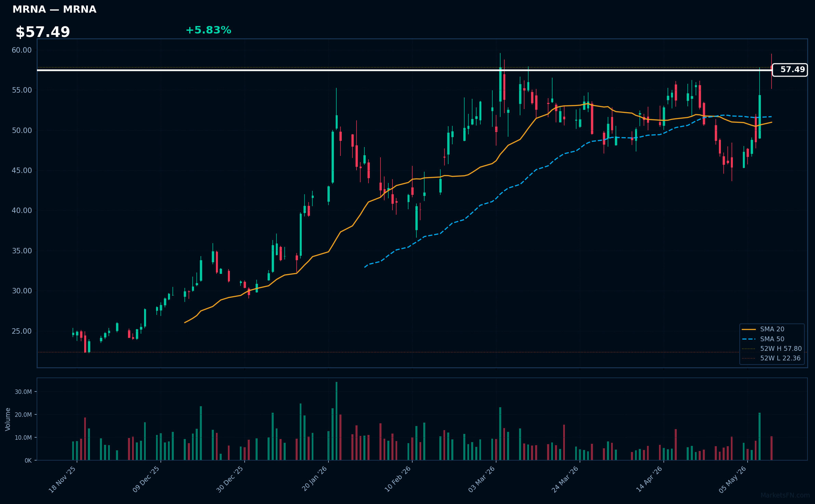
Task: Click the MRNA — MRNA chart title
Action: tap(54, 10)
